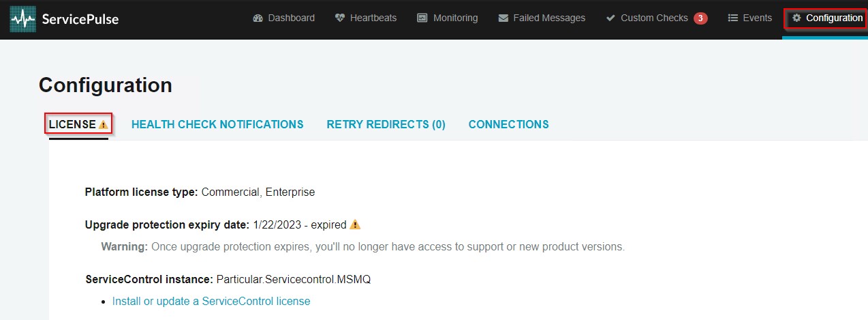Viewport: 868px width, 320px height.
Task: Click the red Custom Checks badge showing 3
Action: (700, 18)
